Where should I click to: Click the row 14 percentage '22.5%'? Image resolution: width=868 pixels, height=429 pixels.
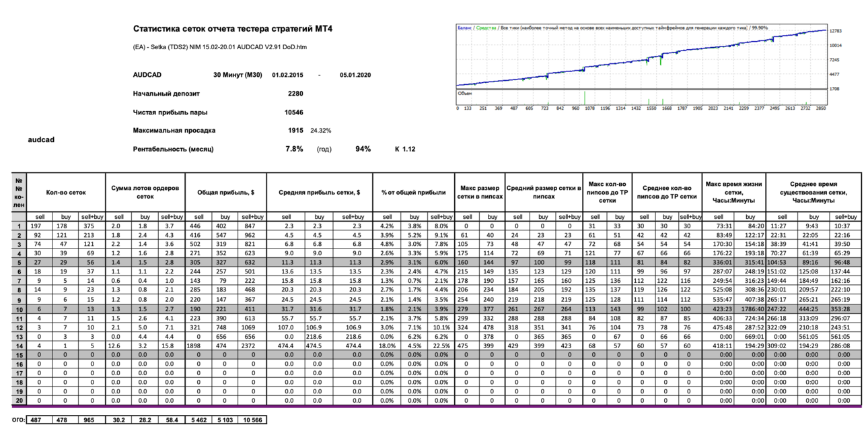[440, 347]
